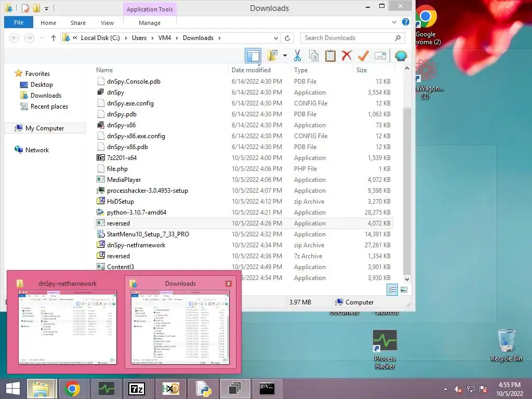532x399 pixels.
Task: Close the Downloads thumbnail preview
Action: click(x=229, y=284)
